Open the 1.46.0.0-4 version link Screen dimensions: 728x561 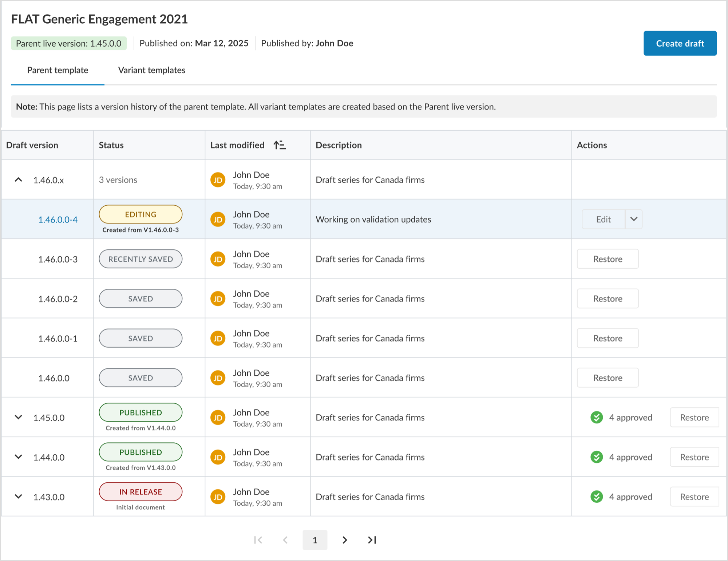tap(58, 220)
